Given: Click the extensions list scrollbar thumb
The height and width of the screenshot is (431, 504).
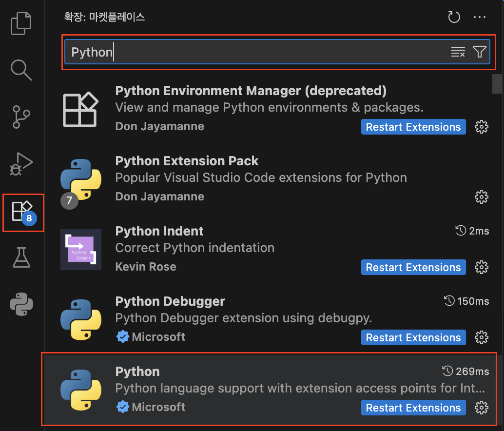Looking at the screenshot, I should pyautogui.click(x=497, y=84).
